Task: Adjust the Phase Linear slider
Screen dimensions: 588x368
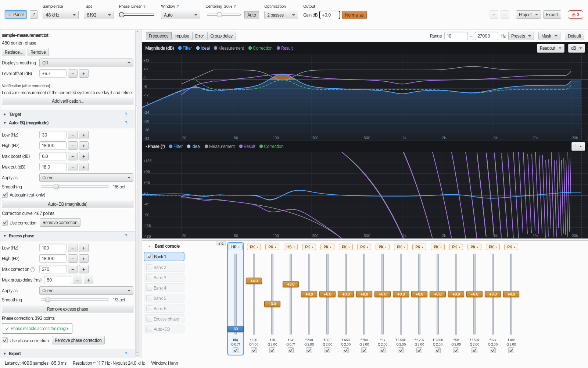Action: point(137,15)
